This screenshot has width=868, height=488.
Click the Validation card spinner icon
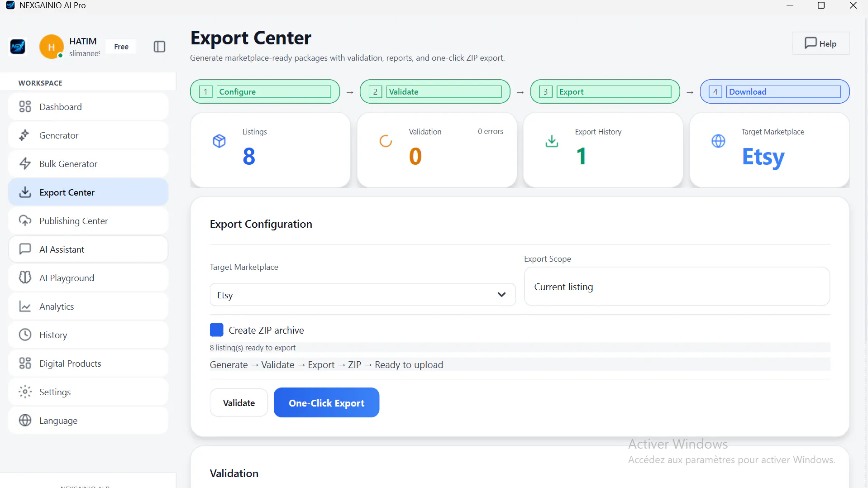click(386, 141)
